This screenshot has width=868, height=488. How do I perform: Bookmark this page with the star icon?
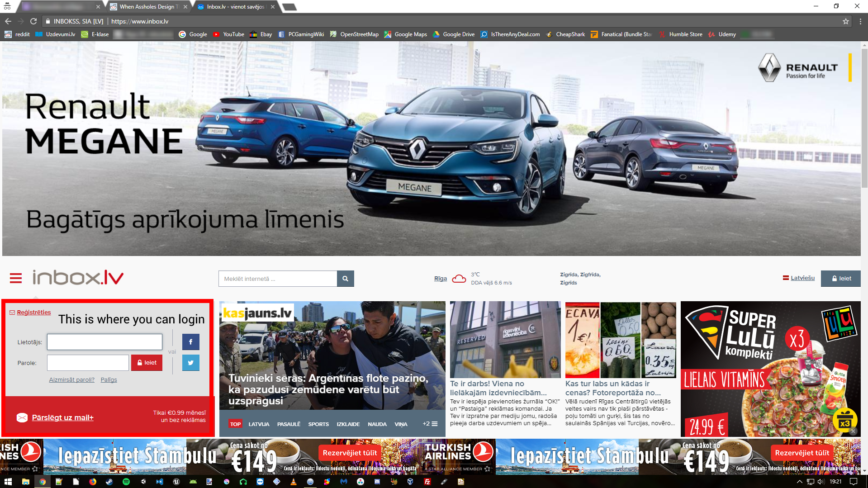click(846, 21)
